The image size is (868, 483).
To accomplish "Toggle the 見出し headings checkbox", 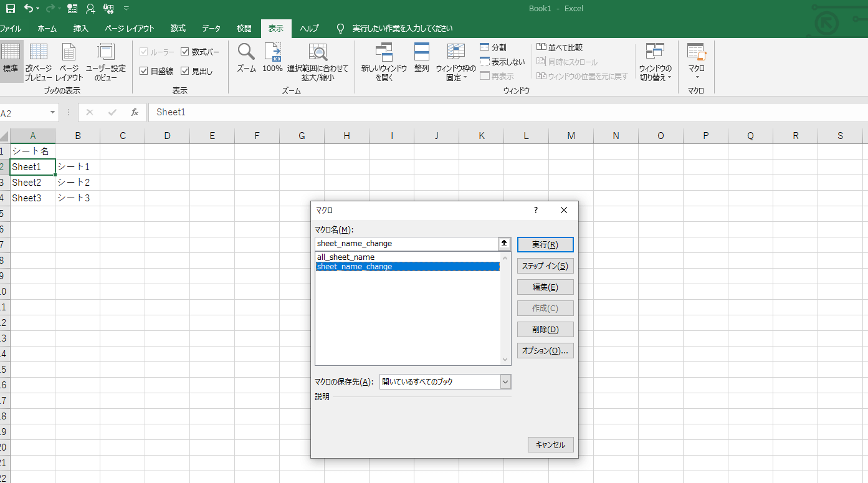I will 185,71.
